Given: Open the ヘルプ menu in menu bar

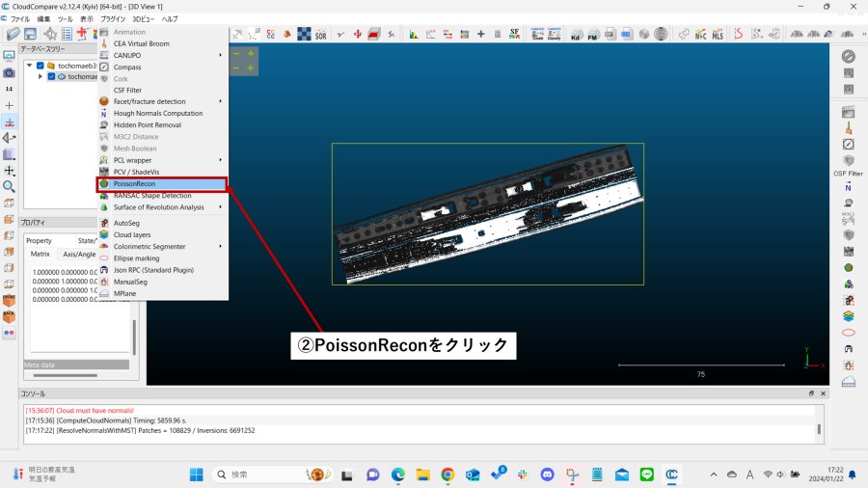Looking at the screenshot, I should pyautogui.click(x=170, y=19).
